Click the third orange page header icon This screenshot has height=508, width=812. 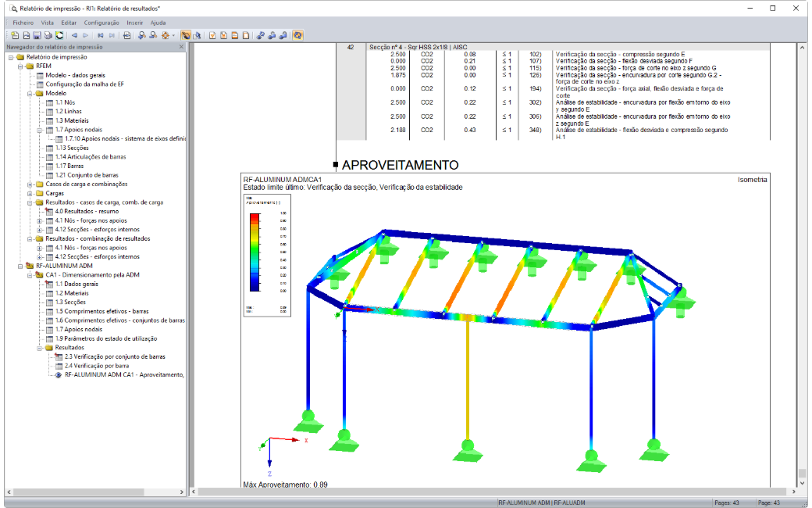pyautogui.click(x=235, y=35)
